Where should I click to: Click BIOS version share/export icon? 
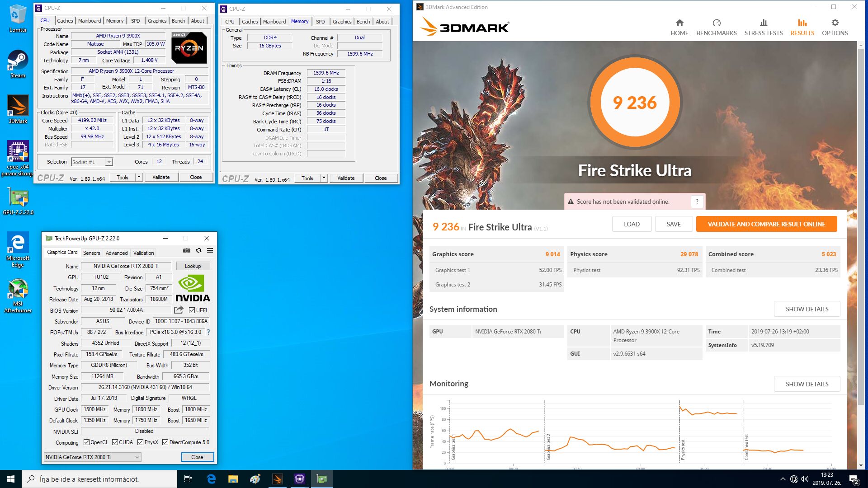(x=179, y=310)
